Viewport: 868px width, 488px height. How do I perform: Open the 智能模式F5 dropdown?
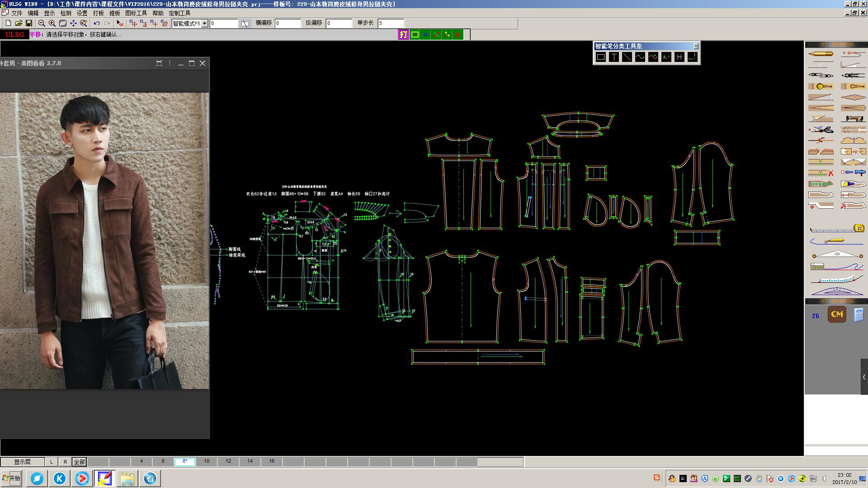[204, 23]
